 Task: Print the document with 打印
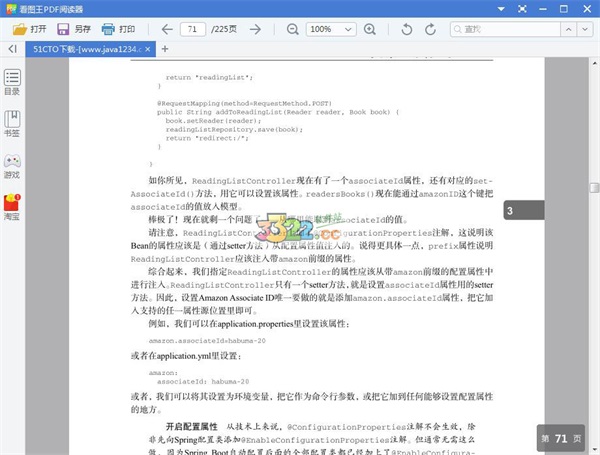118,29
